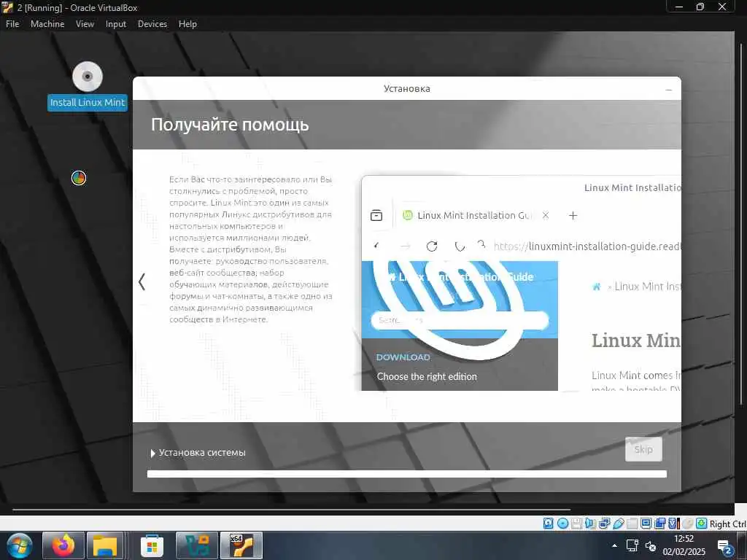Click the muted volume tray icon

pyautogui.click(x=651, y=545)
